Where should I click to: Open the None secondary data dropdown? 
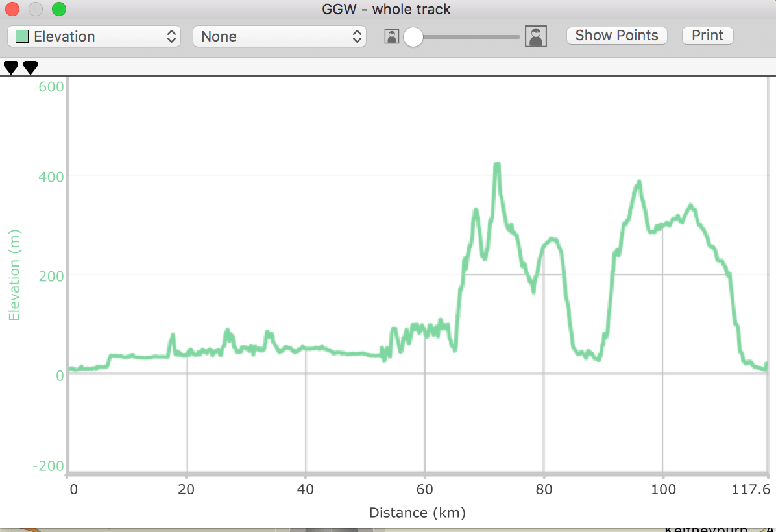(279, 36)
